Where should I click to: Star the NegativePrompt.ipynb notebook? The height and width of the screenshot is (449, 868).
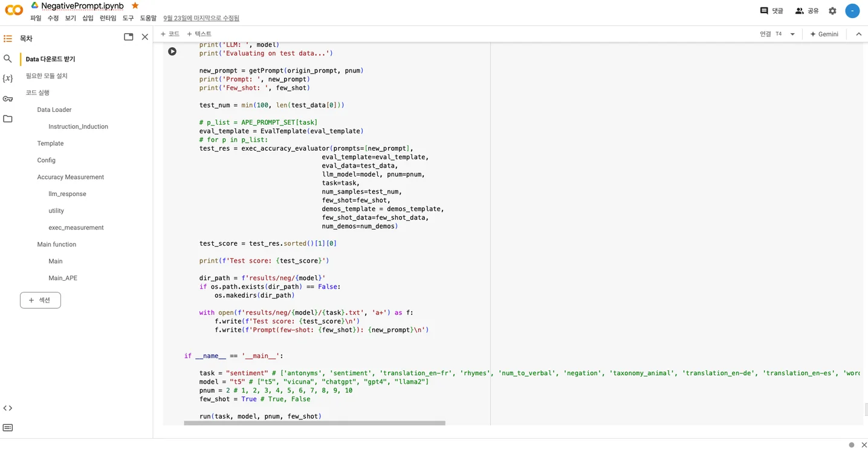point(135,5)
